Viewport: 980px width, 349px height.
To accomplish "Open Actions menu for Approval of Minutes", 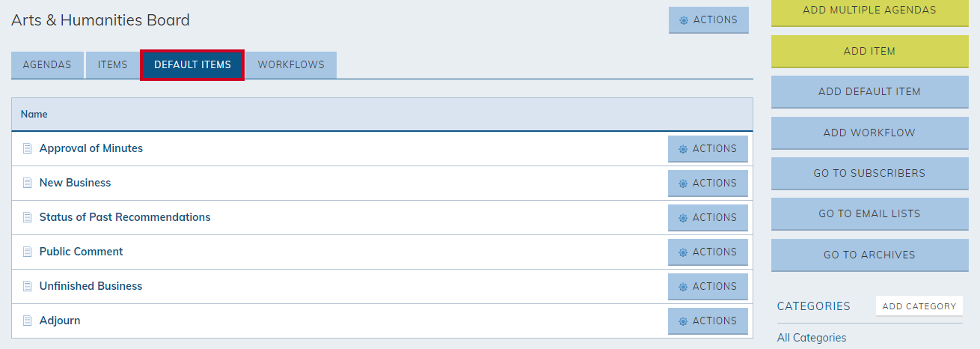I will coord(708,149).
